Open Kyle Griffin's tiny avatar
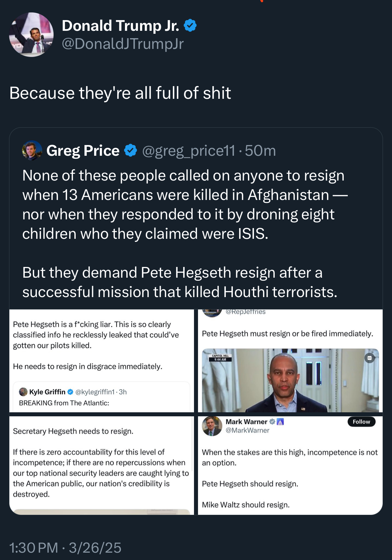 pos(23,392)
